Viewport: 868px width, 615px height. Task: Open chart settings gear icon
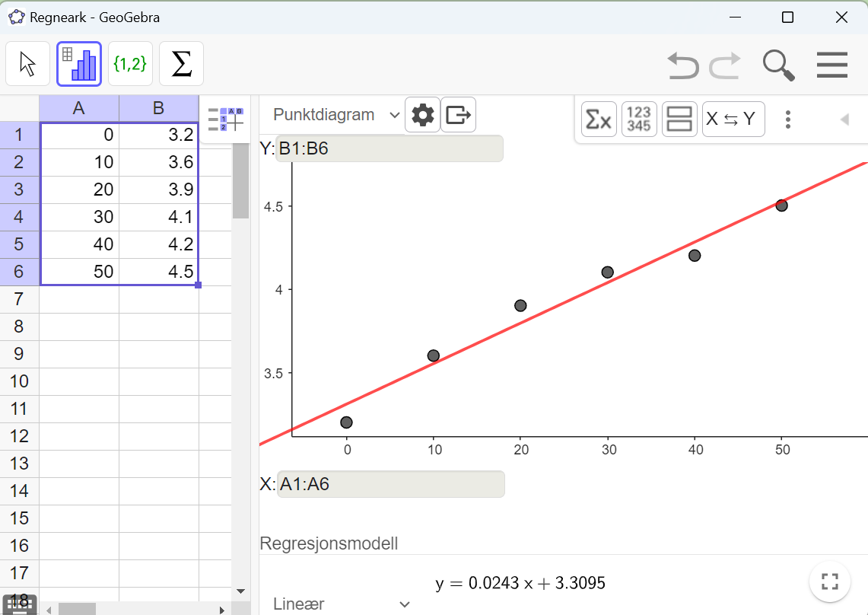423,115
